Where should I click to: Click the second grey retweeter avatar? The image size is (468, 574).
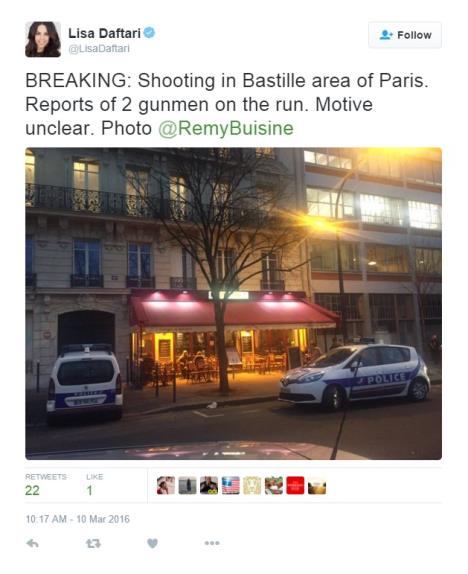click(x=187, y=485)
